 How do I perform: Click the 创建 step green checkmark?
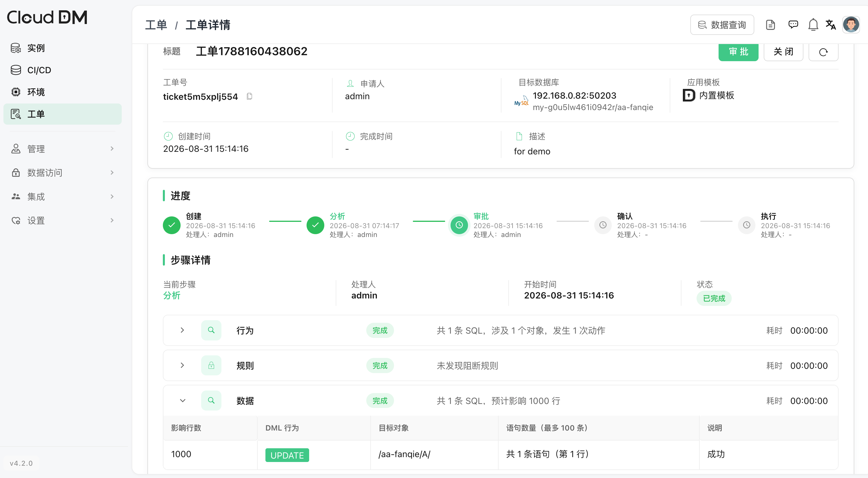[171, 225]
